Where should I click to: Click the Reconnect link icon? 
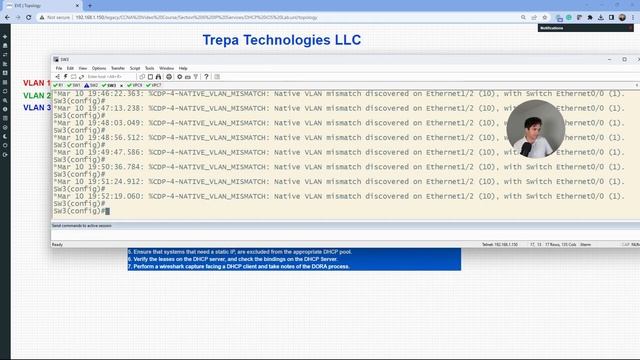point(81,77)
